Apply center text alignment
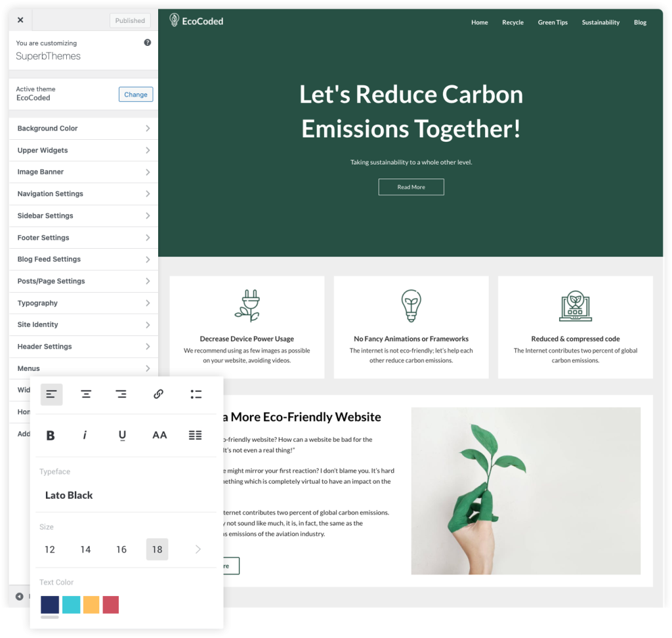Image resolution: width=672 pixels, height=638 pixels. click(x=86, y=394)
